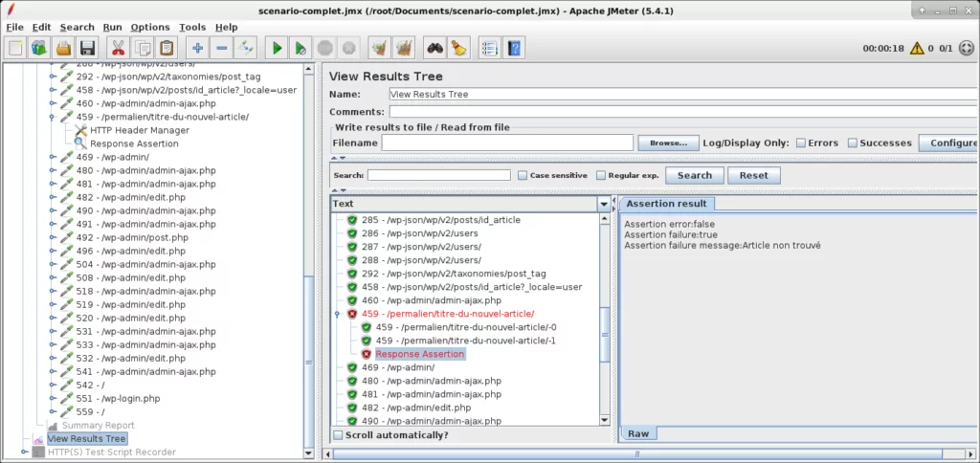Screen dimensions: 980x463
Task: Select the HTTP Header Manager element
Action: (x=139, y=131)
